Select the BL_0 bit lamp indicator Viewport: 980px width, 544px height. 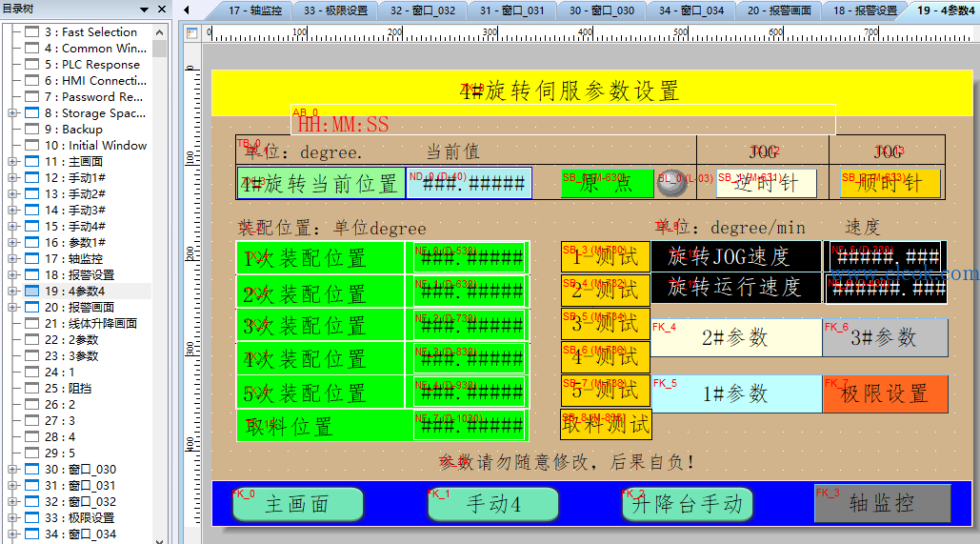(671, 184)
